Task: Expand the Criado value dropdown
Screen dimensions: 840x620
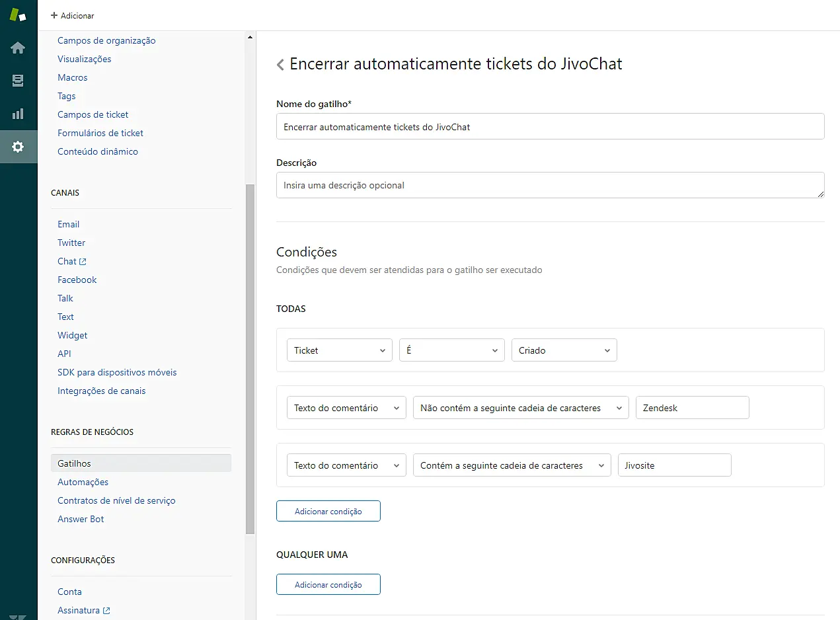Action: [564, 350]
